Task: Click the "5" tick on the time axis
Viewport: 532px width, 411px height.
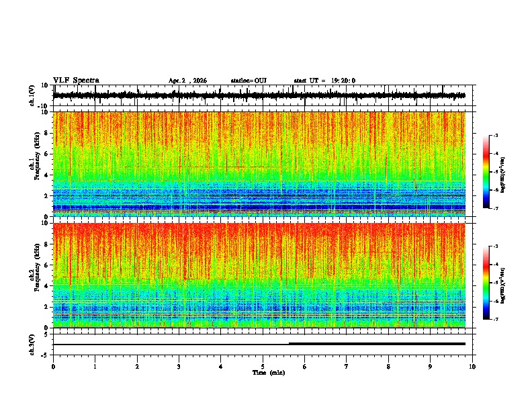Action: click(263, 367)
